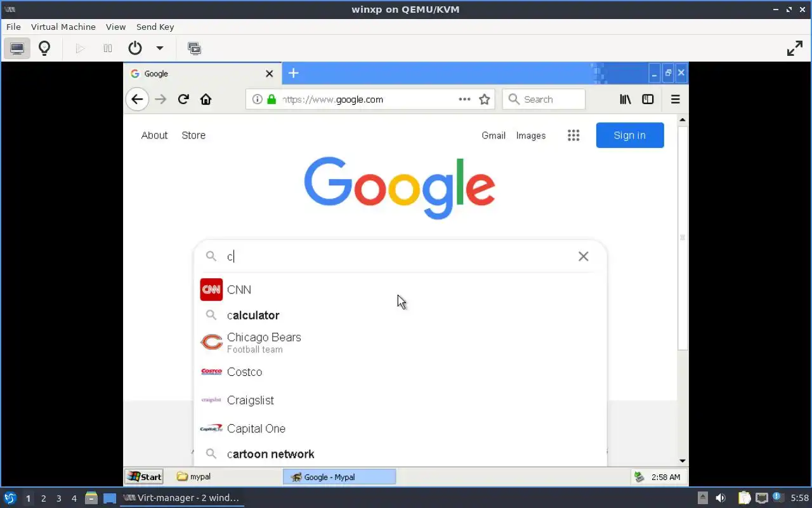Select the cartoon network suggestion
Image resolution: width=812 pixels, height=508 pixels.
pos(400,454)
